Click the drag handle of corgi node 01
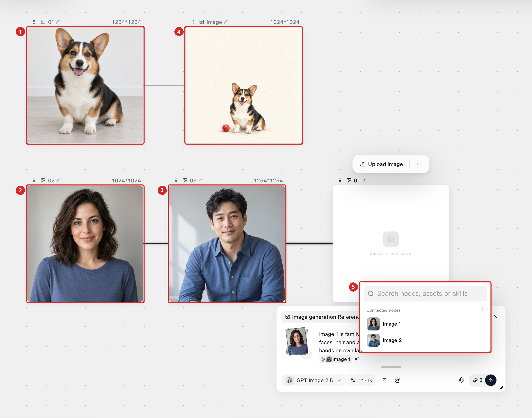Image resolution: width=532 pixels, height=418 pixels. point(34,22)
